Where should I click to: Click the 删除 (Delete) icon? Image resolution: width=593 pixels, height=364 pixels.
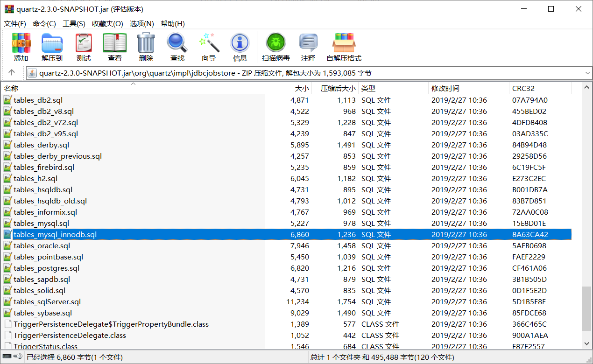[x=146, y=47]
